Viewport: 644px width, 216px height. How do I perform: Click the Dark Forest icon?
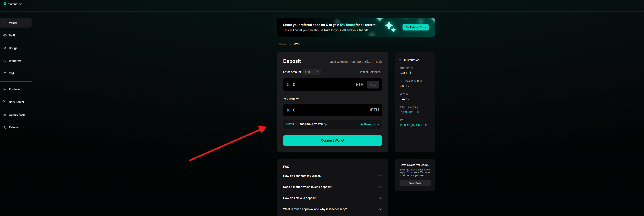coord(5,102)
